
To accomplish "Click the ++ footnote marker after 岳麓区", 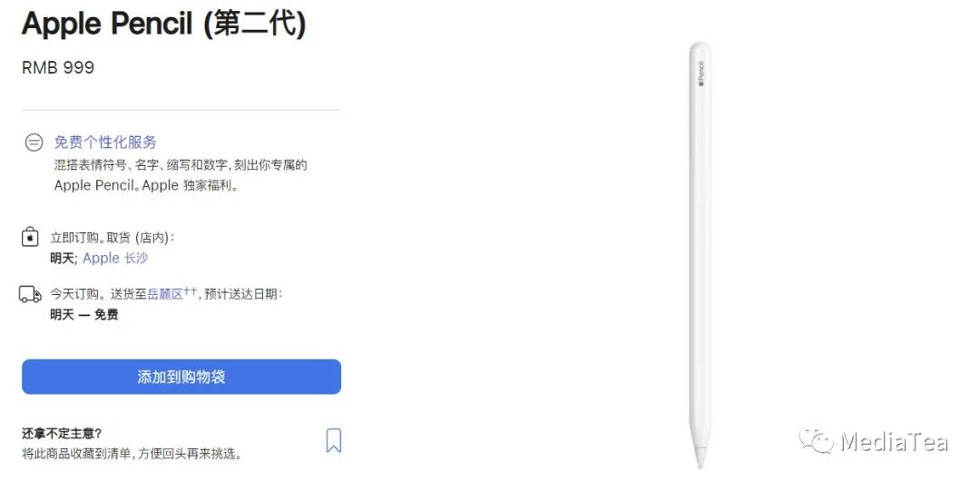I will point(190,291).
